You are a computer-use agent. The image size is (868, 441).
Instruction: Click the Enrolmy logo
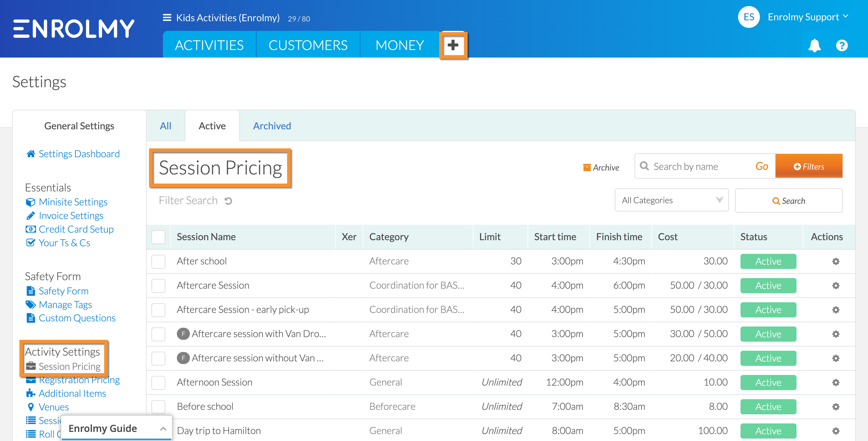74,29
